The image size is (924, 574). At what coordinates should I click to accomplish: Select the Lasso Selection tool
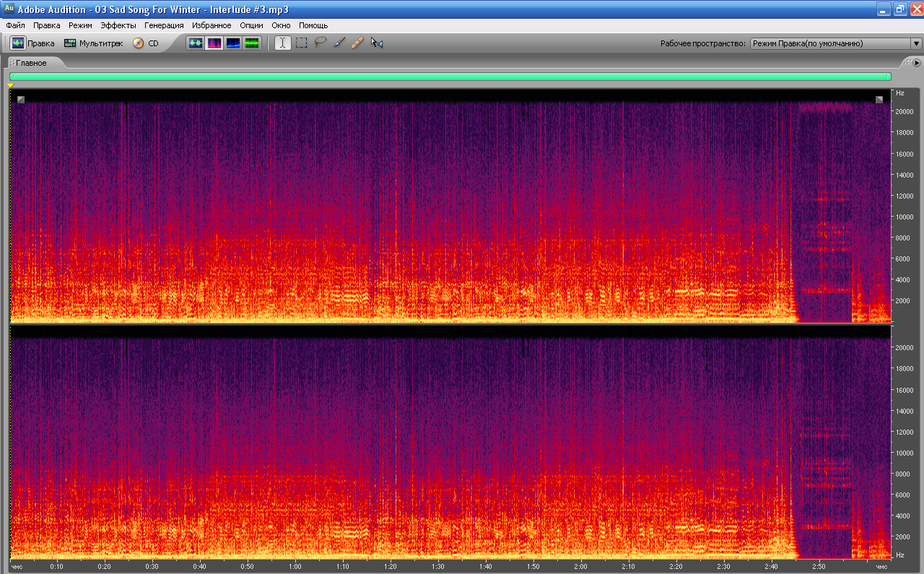pyautogui.click(x=321, y=43)
